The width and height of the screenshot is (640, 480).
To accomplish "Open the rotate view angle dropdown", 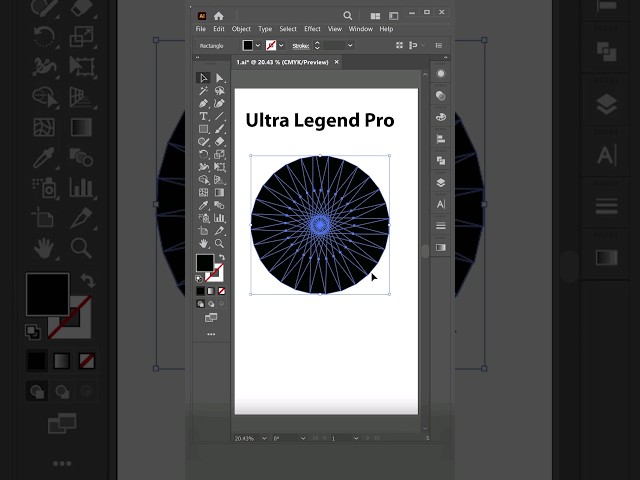I will point(303,438).
